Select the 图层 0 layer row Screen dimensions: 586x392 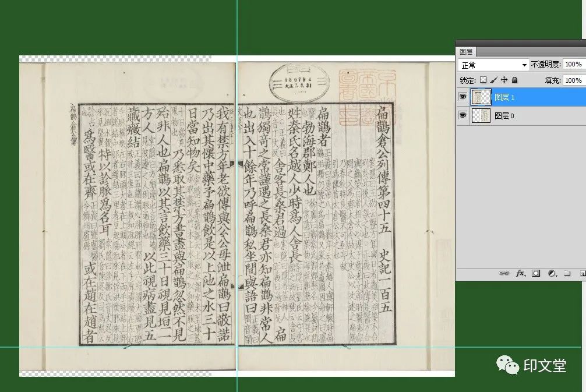click(536, 116)
